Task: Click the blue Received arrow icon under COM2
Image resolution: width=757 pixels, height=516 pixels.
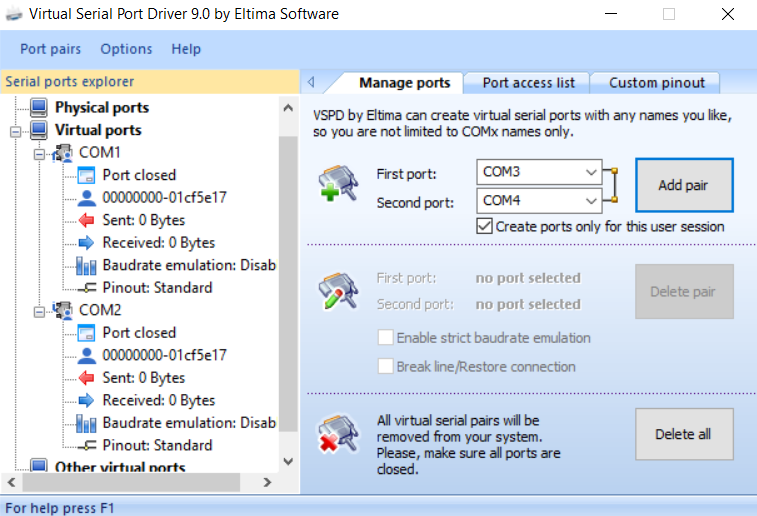Action: (85, 400)
